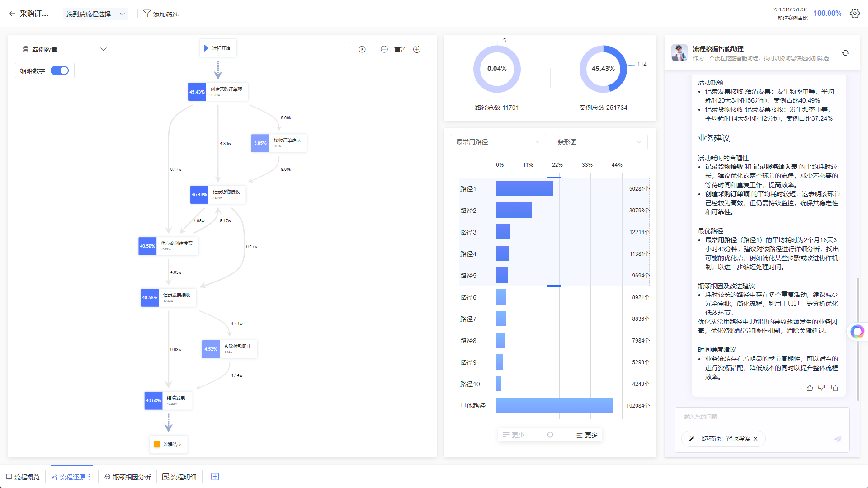Click the process playback icon
This screenshot has height=488, width=868.
tap(362, 49)
